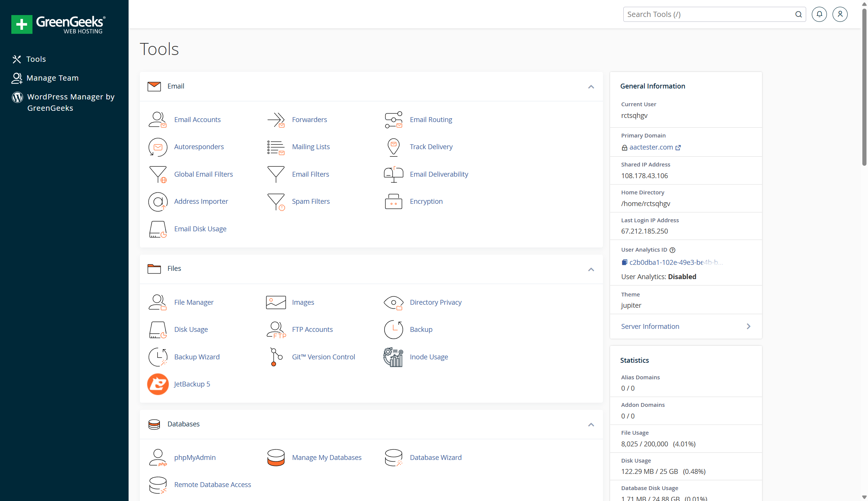Open Manage Team in sidebar

pos(52,78)
